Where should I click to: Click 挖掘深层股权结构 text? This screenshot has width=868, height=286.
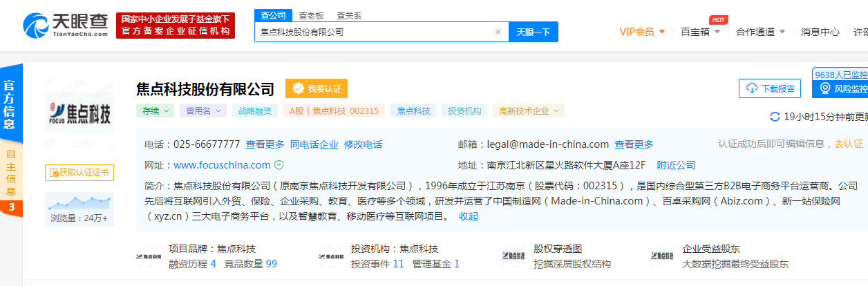(x=573, y=264)
